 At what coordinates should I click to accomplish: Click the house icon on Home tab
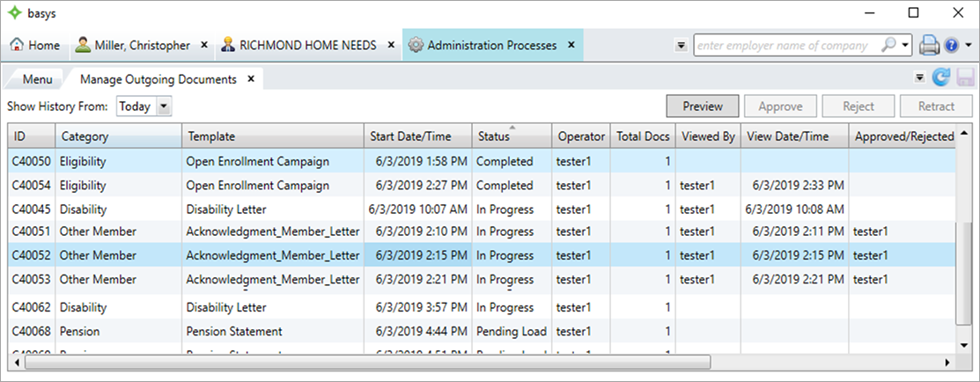point(18,45)
